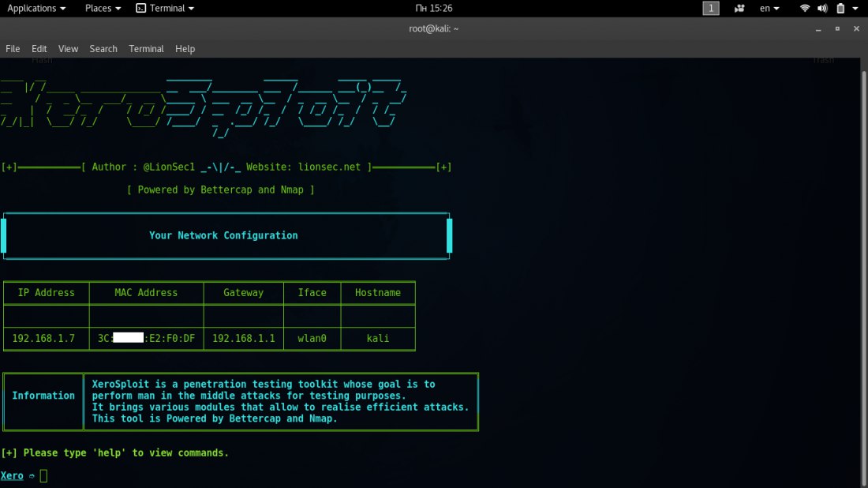Select workspace indicator number 1
This screenshot has height=488, width=868.
711,9
